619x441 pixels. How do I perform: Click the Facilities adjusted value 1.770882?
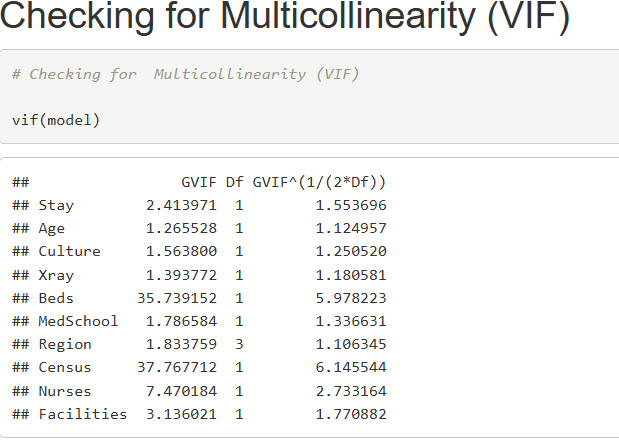351,414
